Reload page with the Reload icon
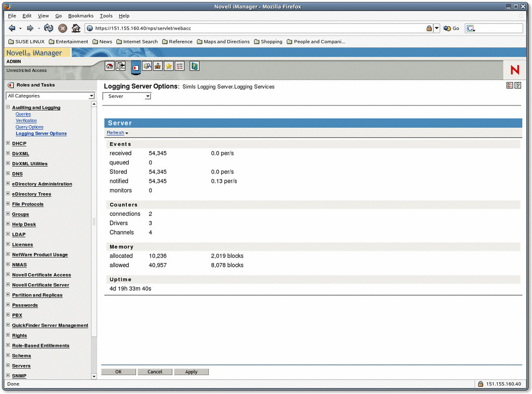This screenshot has width=532, height=394. coord(48,28)
